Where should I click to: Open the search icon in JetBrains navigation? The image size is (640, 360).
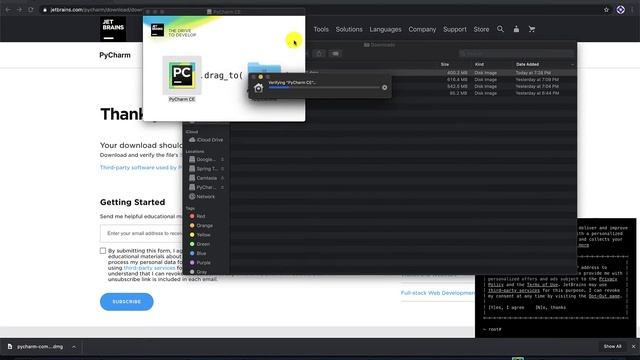pyautogui.click(x=500, y=29)
